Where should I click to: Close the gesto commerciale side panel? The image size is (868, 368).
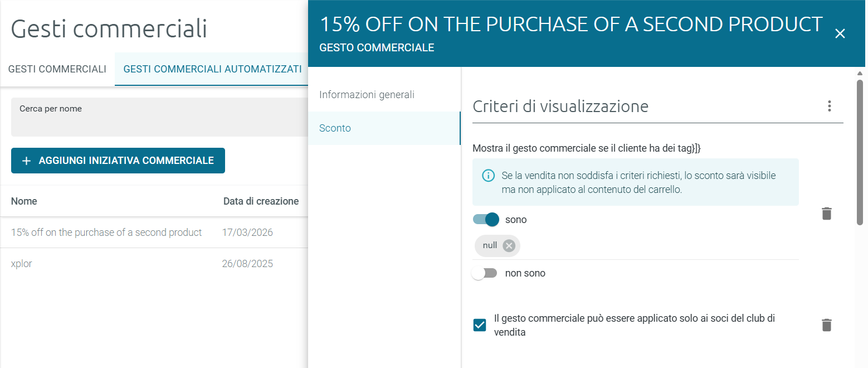tap(840, 33)
